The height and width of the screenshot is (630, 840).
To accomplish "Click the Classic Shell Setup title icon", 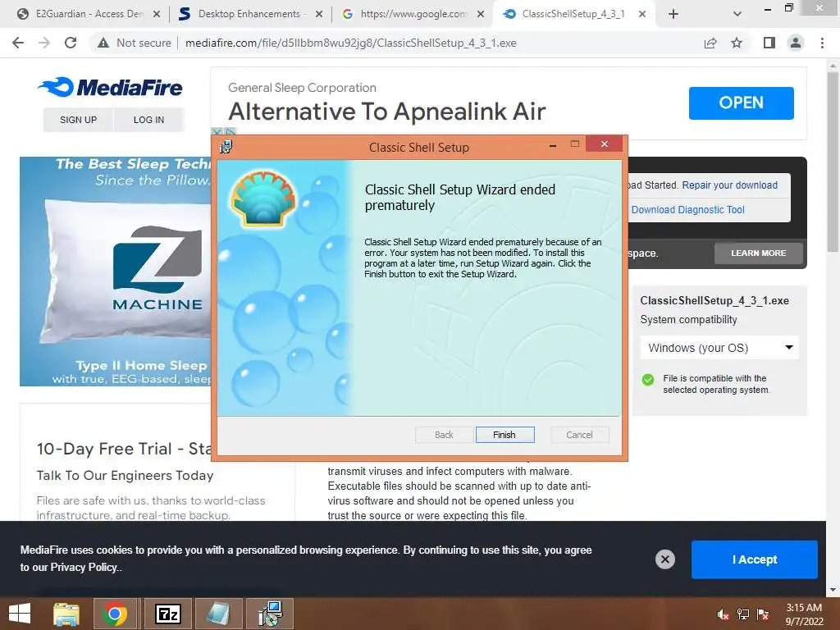I will 226,147.
